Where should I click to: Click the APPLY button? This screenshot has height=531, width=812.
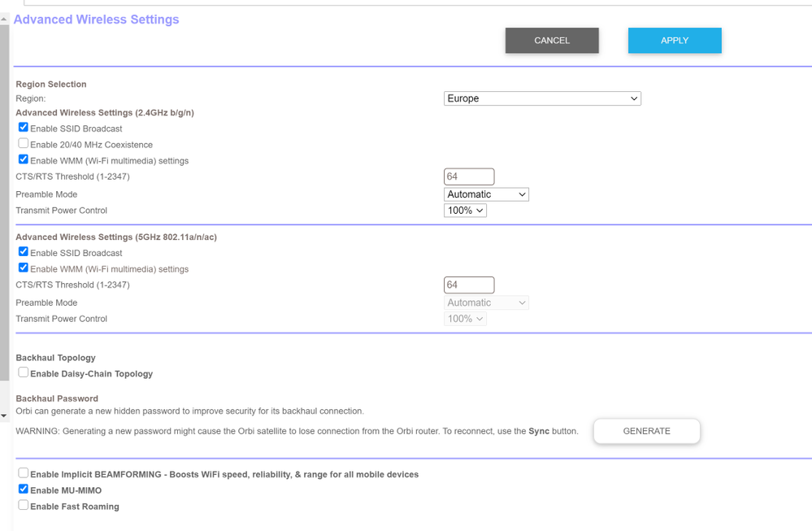674,41
